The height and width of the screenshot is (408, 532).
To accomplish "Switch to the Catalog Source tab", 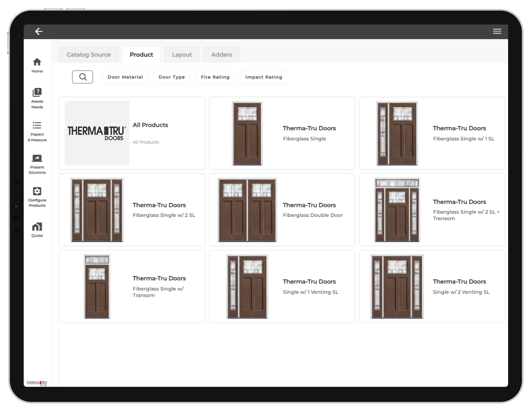I will point(89,54).
